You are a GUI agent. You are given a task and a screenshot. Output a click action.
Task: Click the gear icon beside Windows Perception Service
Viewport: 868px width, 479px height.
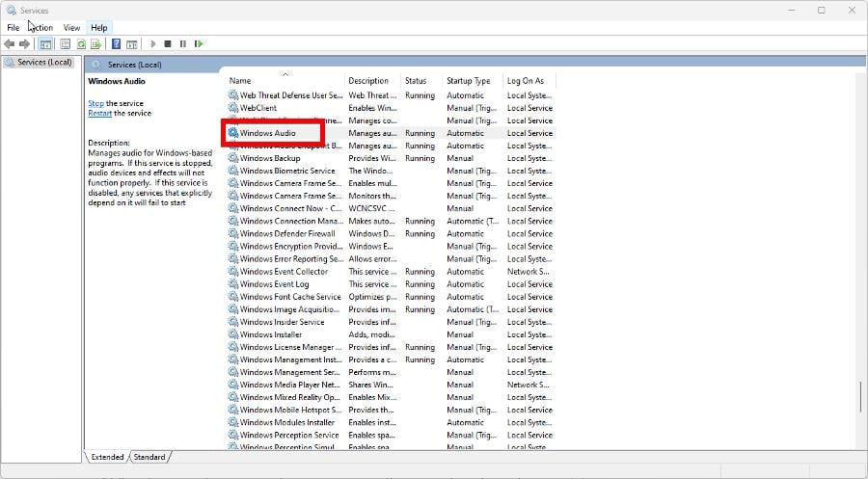pos(233,436)
